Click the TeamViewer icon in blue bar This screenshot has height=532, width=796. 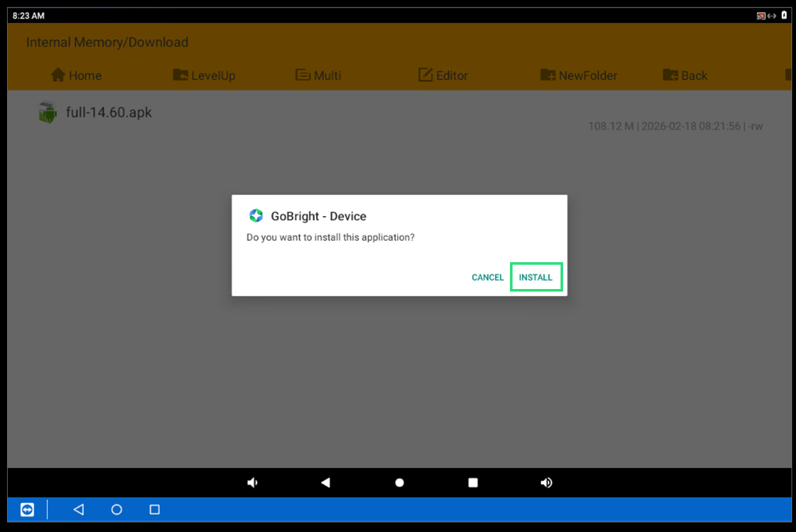tap(27, 510)
